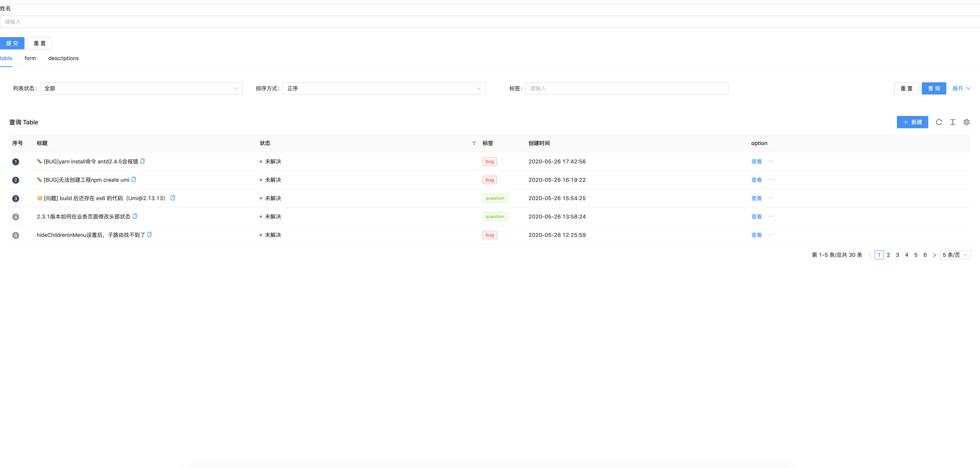Screen dimensions: 980x468
Task: Create a record with the 新建 button
Action: pos(912,122)
